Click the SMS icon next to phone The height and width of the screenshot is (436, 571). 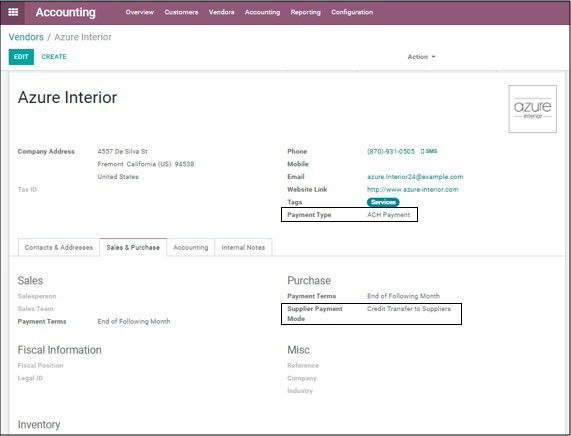coord(429,151)
